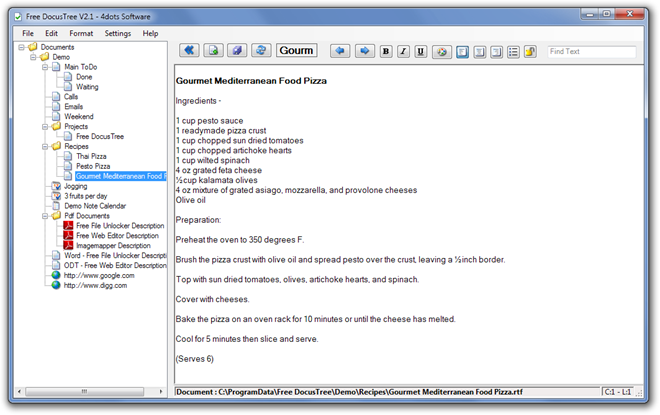
Task: Click the blue back arrow button
Action: pyautogui.click(x=340, y=51)
